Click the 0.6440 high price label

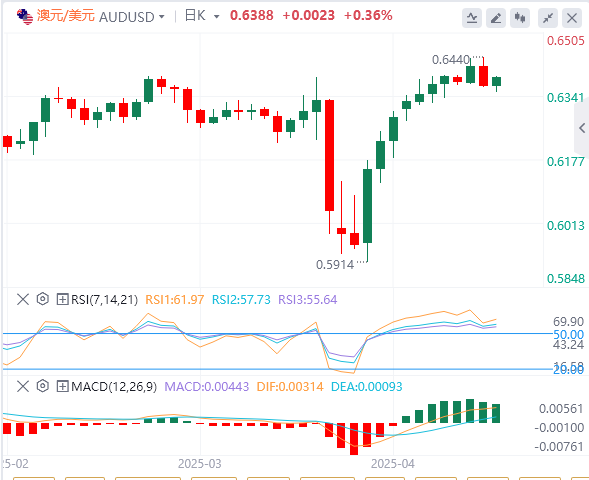coord(451,60)
